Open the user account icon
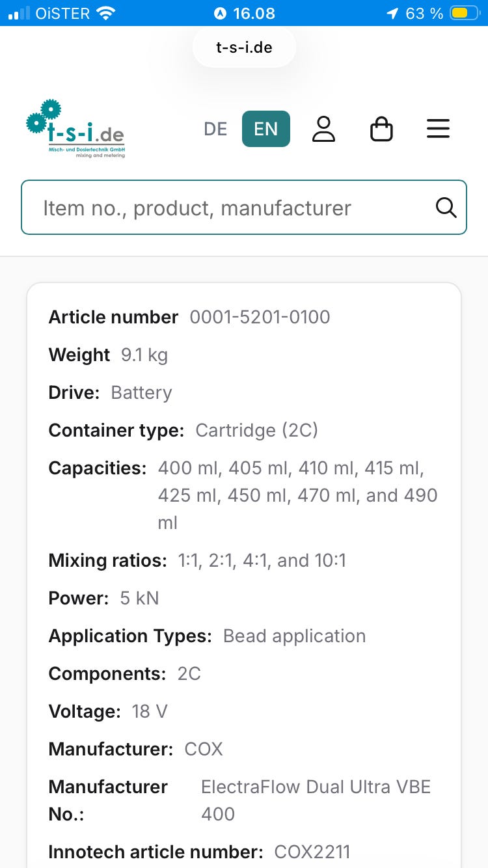 point(323,129)
